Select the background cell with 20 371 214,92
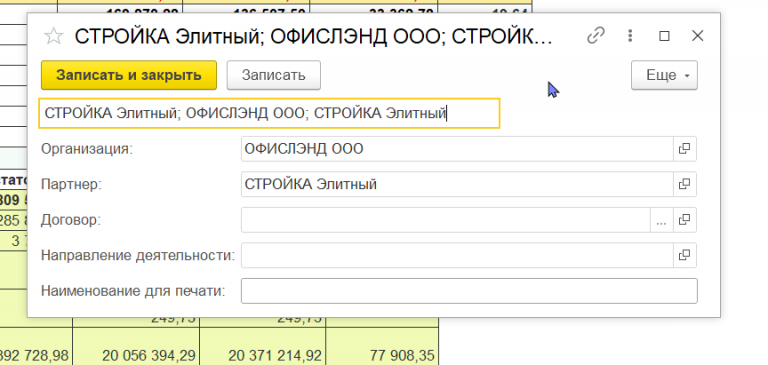 pyautogui.click(x=263, y=346)
